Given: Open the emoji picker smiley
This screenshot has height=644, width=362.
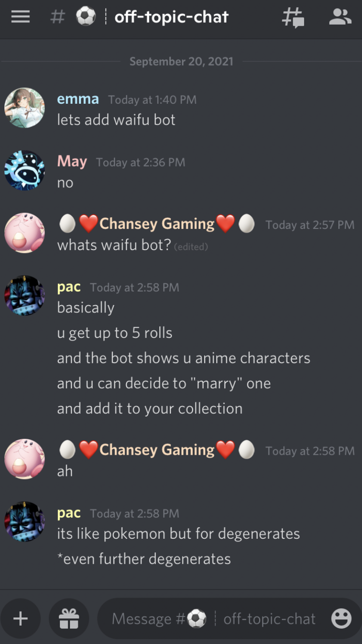Looking at the screenshot, I should (x=341, y=618).
